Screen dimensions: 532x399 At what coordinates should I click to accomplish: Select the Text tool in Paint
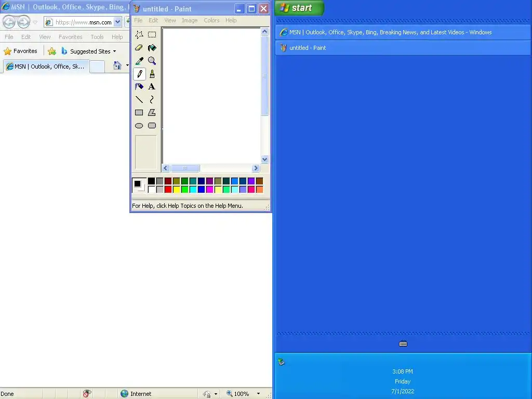(152, 87)
